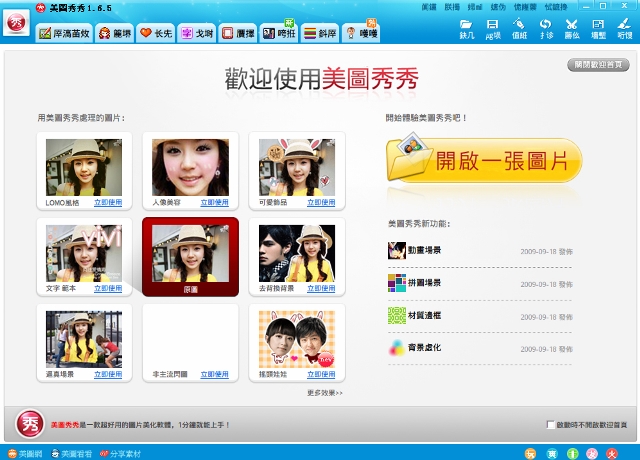
Task: Click the red 秀 logo button at top-left
Action: (16, 23)
